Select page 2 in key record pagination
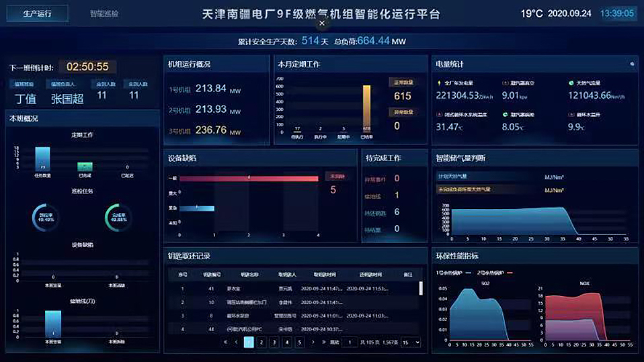Screen dimensions: 644x362 coord(261,343)
